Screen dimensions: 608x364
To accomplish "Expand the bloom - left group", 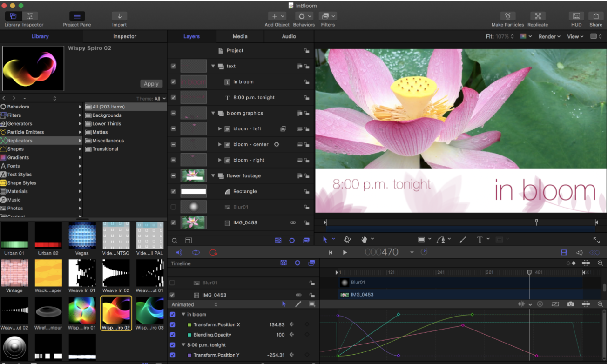I will 220,128.
